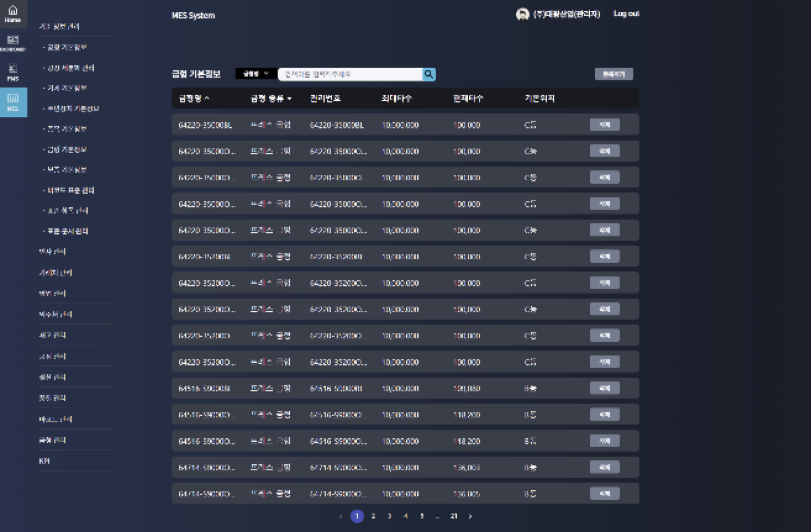Click the 64220-35000BL cell in 금형명 column
Image resolution: width=811 pixels, height=532 pixels.
pyautogui.click(x=205, y=125)
